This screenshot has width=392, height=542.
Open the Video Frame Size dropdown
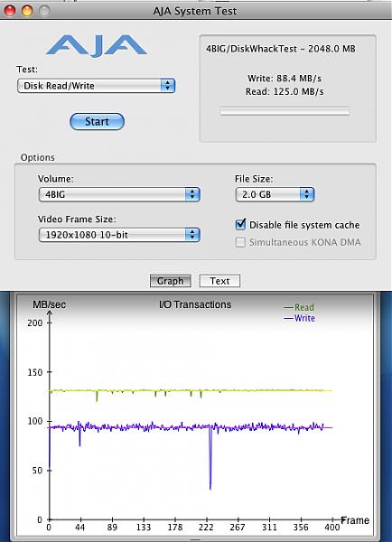[x=119, y=235]
